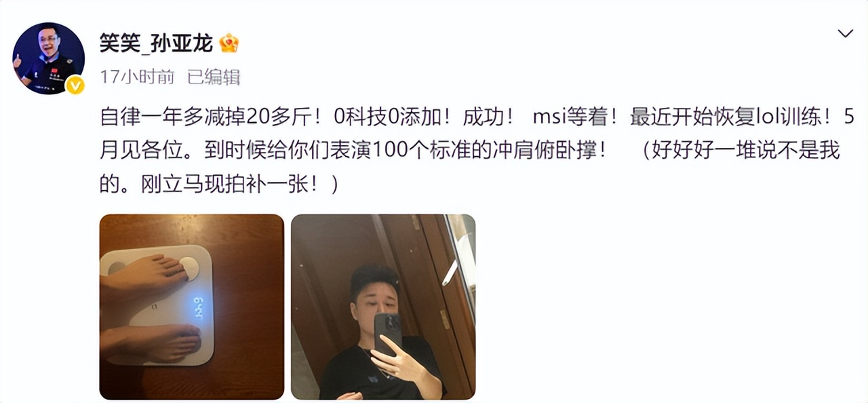
Task: Click the upper foot on the scale
Action: pyautogui.click(x=144, y=275)
